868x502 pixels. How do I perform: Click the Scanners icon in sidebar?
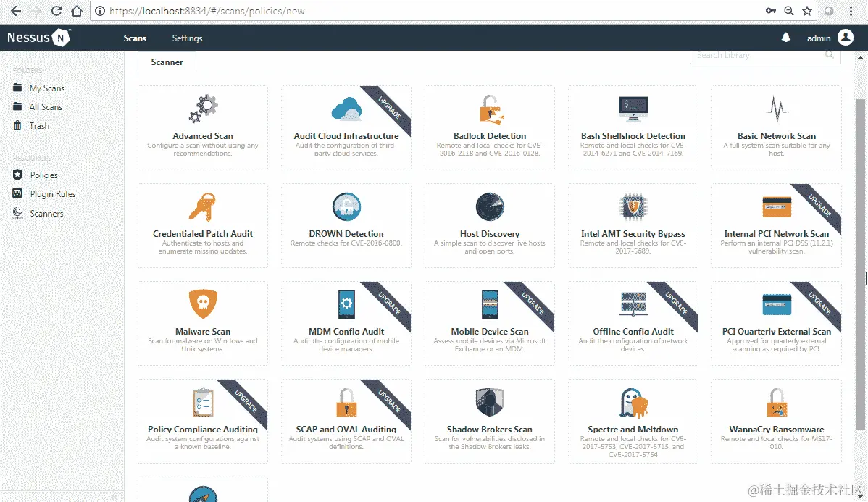17,213
